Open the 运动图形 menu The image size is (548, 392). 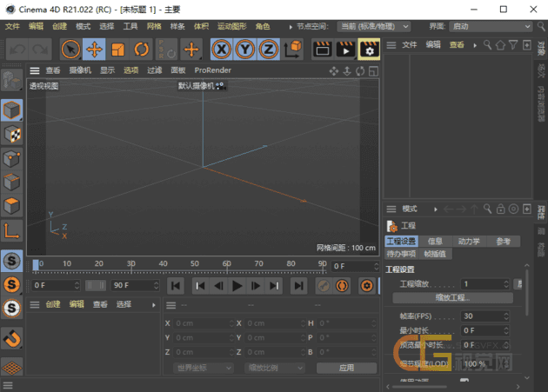pyautogui.click(x=231, y=27)
